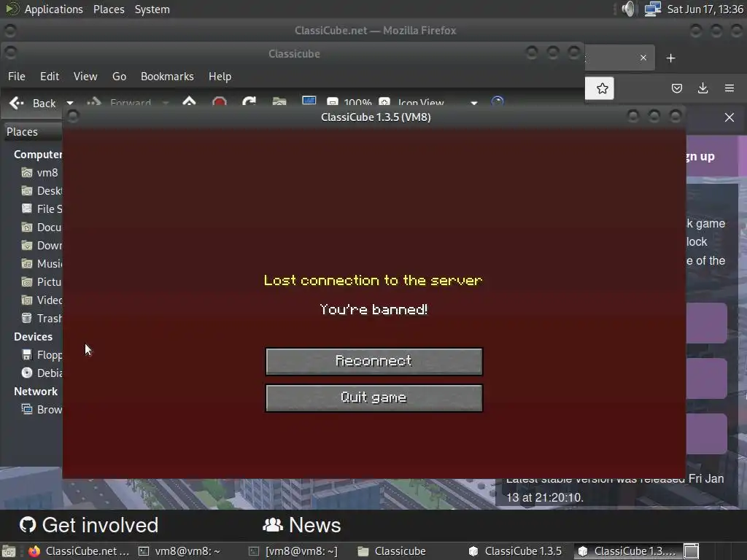This screenshot has width=747, height=560.
Task: Select the Desktop entry in the sidebar
Action: [x=42, y=191]
